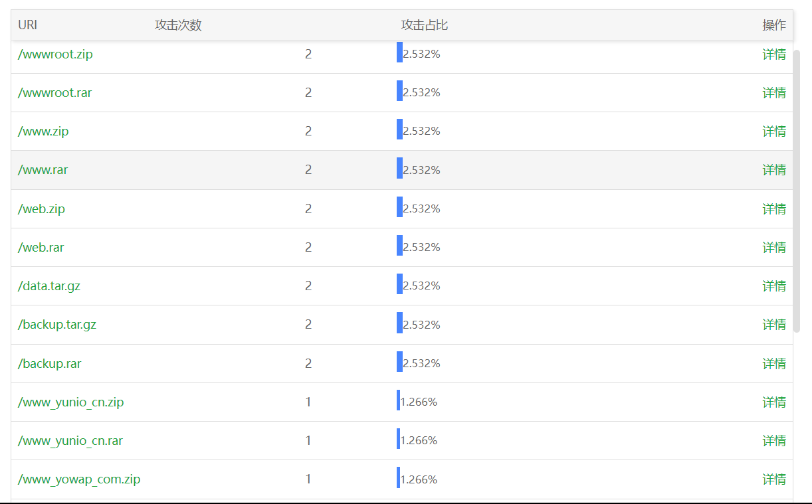
Task: Click 详情 for /web.rar row
Action: click(773, 248)
